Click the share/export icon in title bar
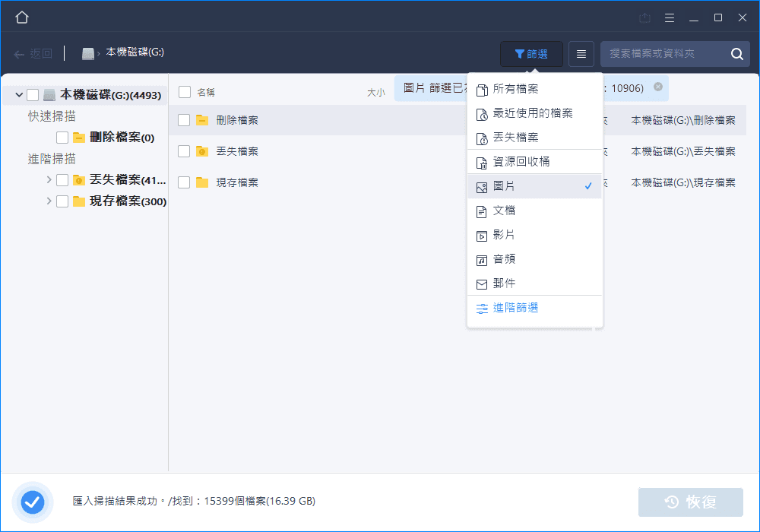The width and height of the screenshot is (760, 532). [x=645, y=17]
